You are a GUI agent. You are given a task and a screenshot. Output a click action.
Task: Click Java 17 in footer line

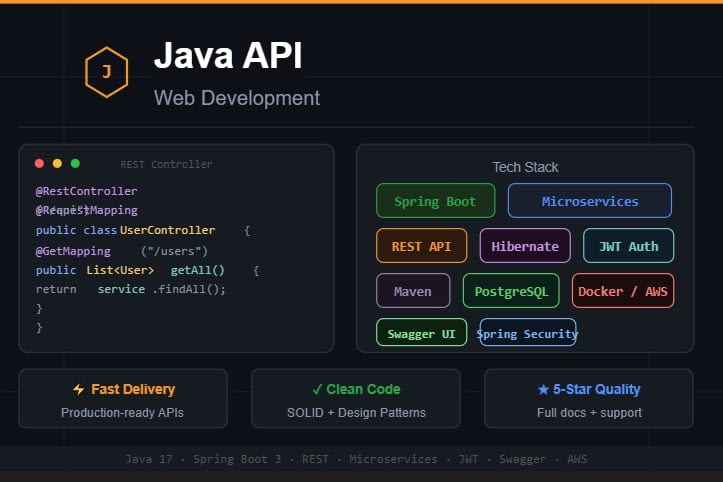149,459
